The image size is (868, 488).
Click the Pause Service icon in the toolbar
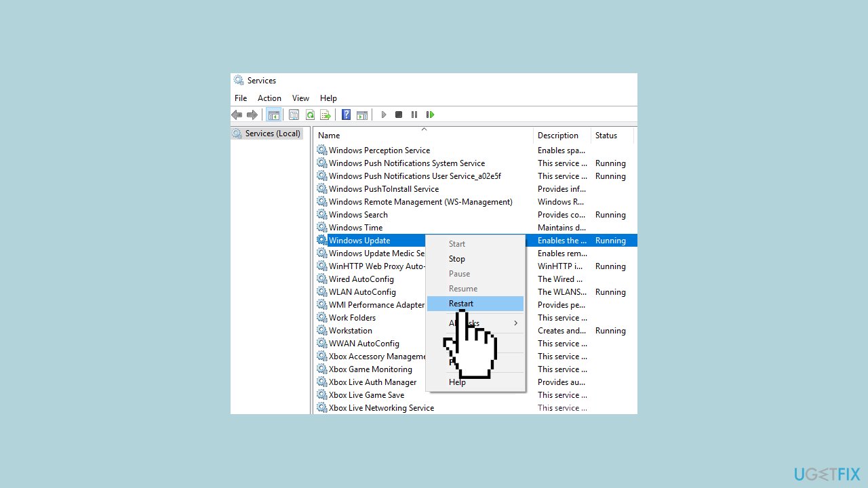(414, 115)
